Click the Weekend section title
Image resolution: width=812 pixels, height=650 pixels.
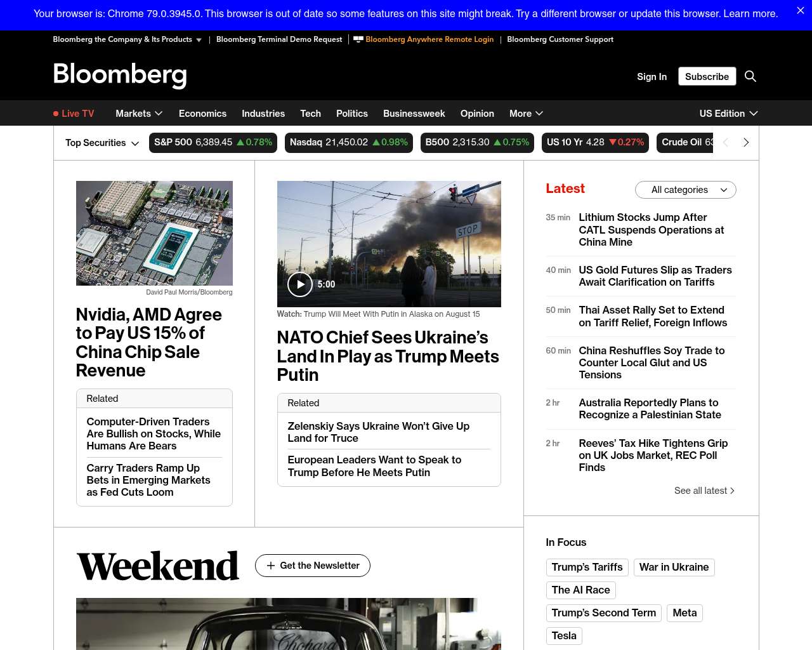pyautogui.click(x=157, y=566)
